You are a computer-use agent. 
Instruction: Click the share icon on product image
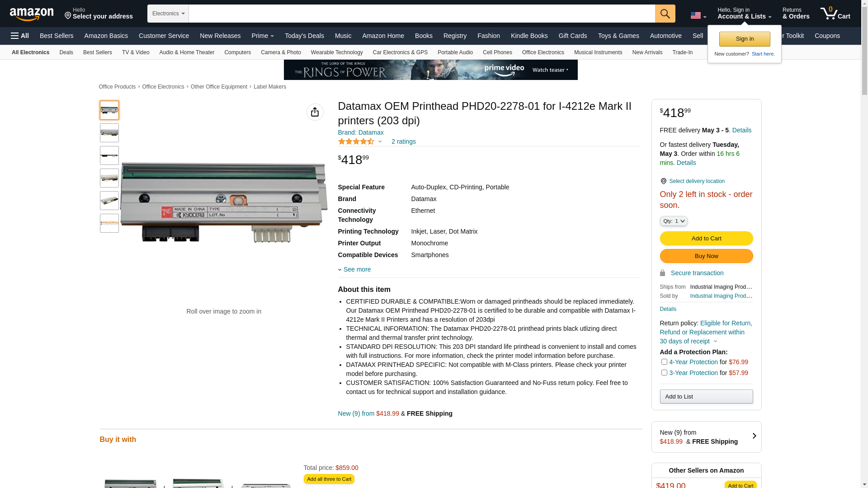point(315,112)
